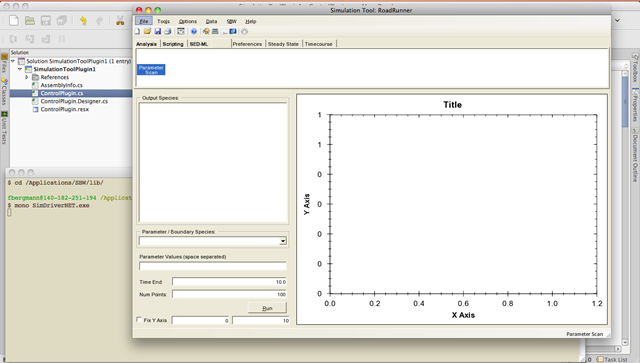640x363 pixels.
Task: Collapse the Solution SimulationToolPlugin1 tree node
Action: pos(13,61)
